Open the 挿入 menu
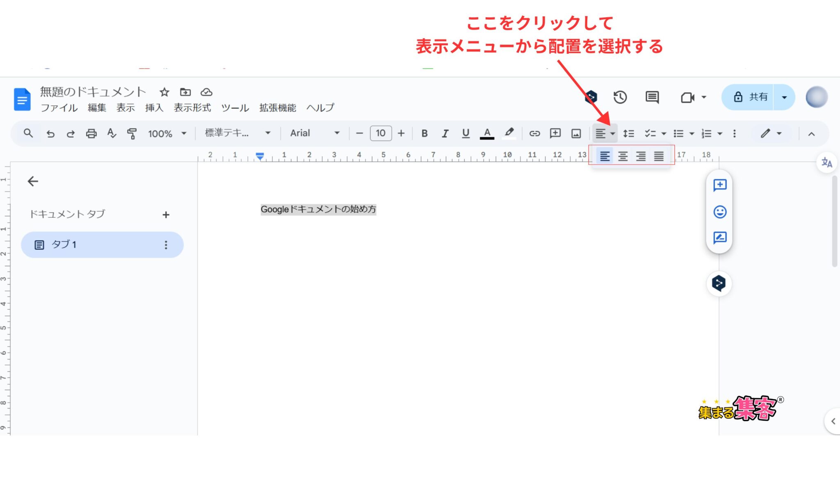The width and height of the screenshot is (840, 504). point(154,108)
